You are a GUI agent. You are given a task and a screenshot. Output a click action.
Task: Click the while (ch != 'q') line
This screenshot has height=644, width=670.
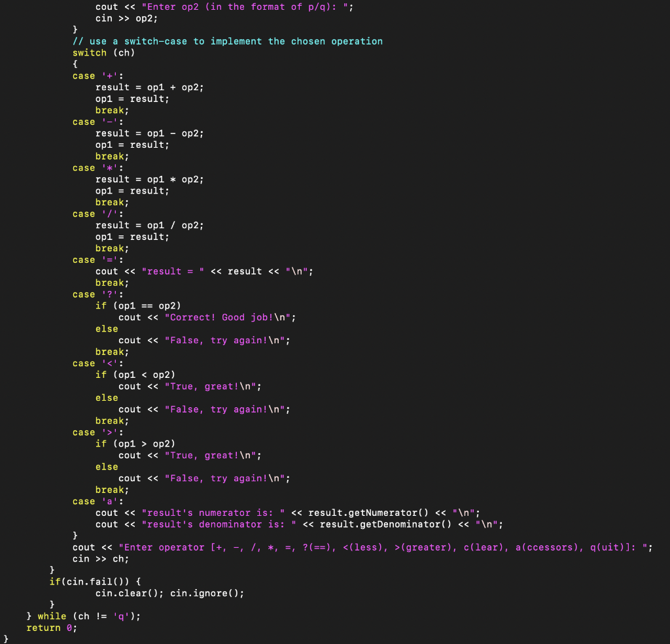(x=80, y=616)
